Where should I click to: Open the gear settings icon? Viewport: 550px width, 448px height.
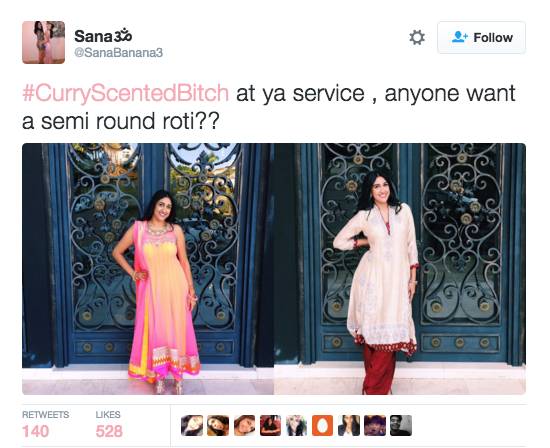[417, 38]
